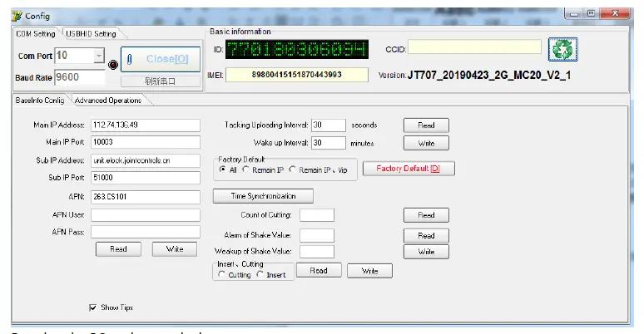The height and width of the screenshot is (334, 644).
Task: Click Write button next to Insert、Cutting group
Action: point(369,271)
